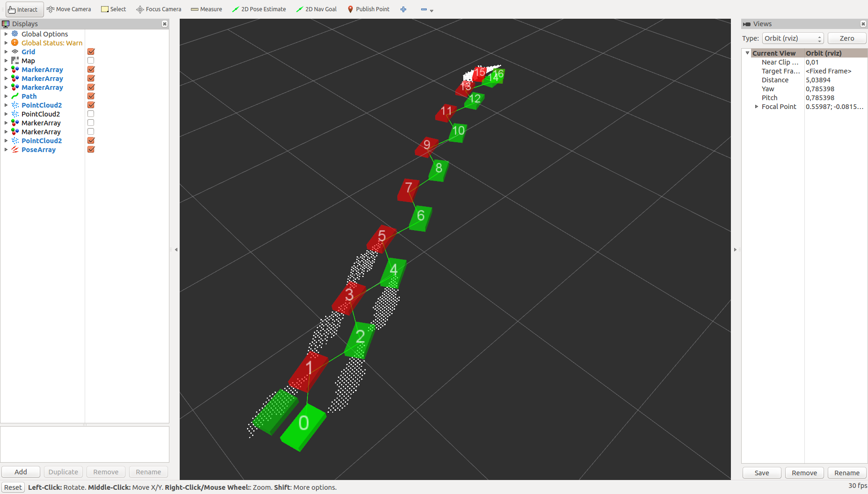Select the Interact tool
The image size is (868, 494).
pyautogui.click(x=23, y=9)
